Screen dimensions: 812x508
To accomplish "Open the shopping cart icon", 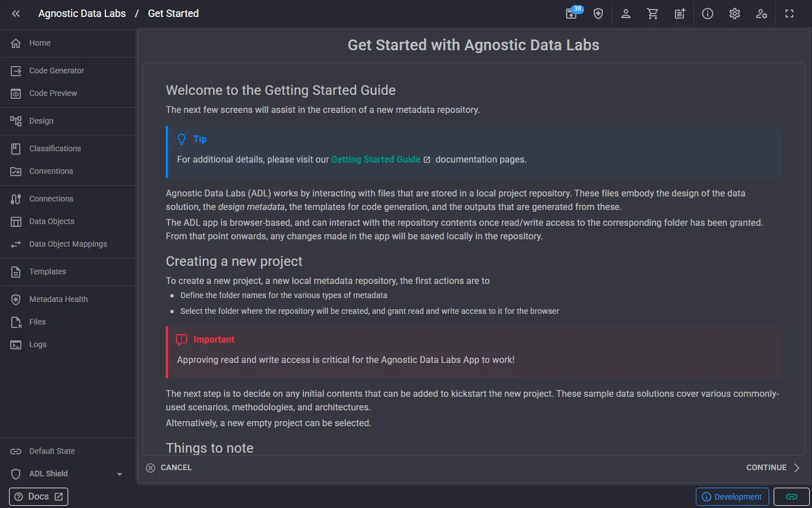I will tap(652, 14).
